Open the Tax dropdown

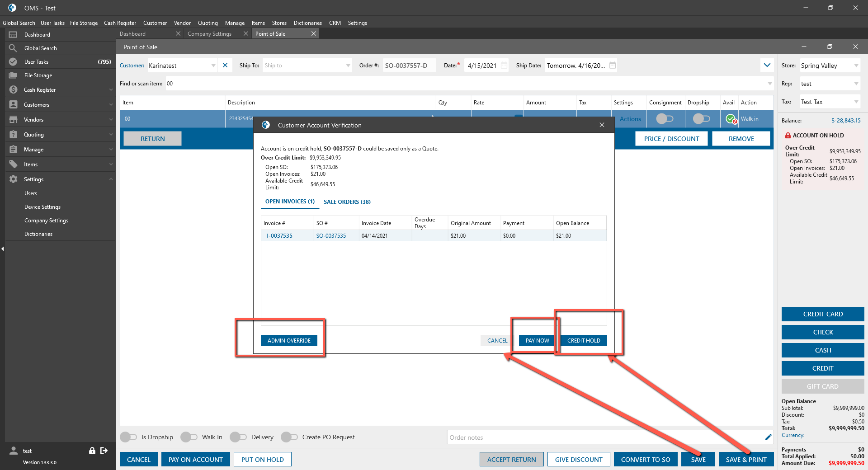(x=856, y=102)
